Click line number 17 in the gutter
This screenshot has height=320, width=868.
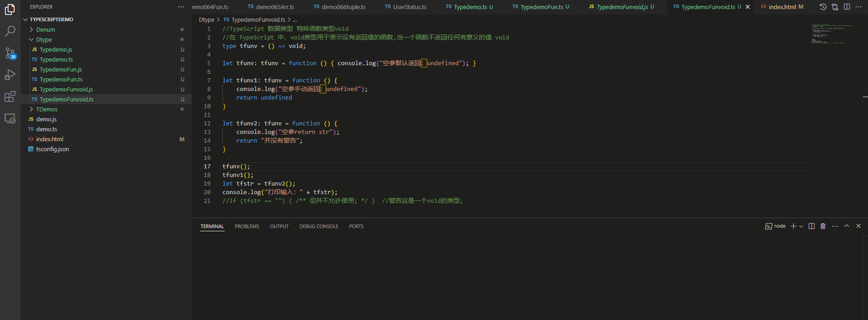click(207, 167)
